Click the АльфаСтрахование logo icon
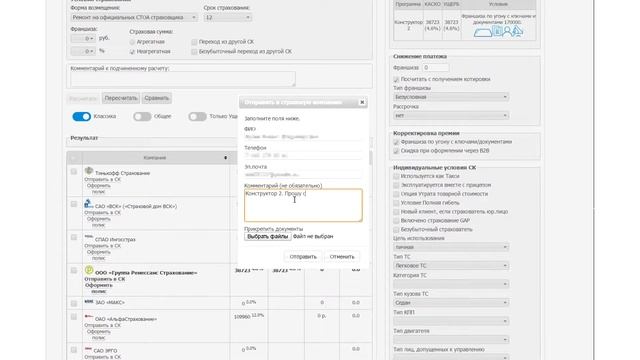 [89, 316]
